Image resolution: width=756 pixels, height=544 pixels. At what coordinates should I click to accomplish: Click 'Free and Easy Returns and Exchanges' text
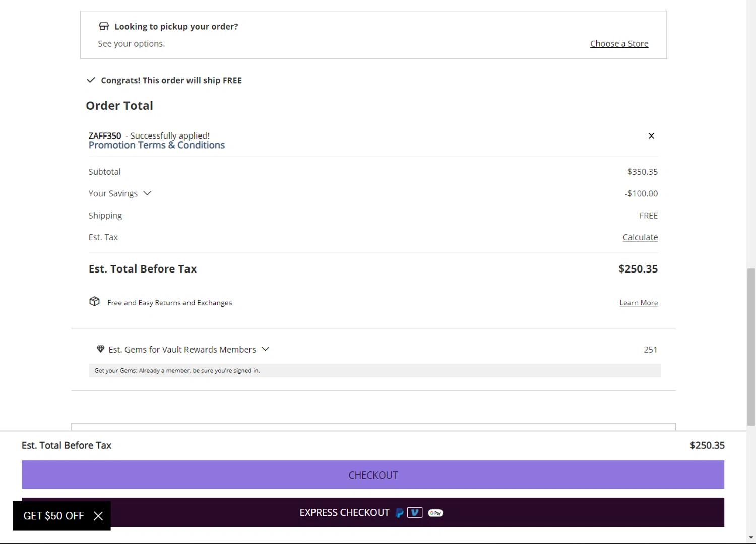click(x=170, y=303)
